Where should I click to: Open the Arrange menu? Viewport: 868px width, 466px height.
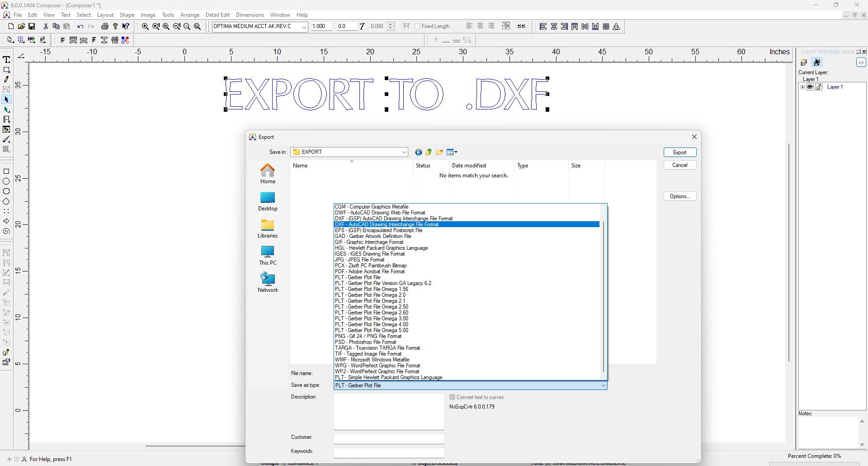point(190,15)
